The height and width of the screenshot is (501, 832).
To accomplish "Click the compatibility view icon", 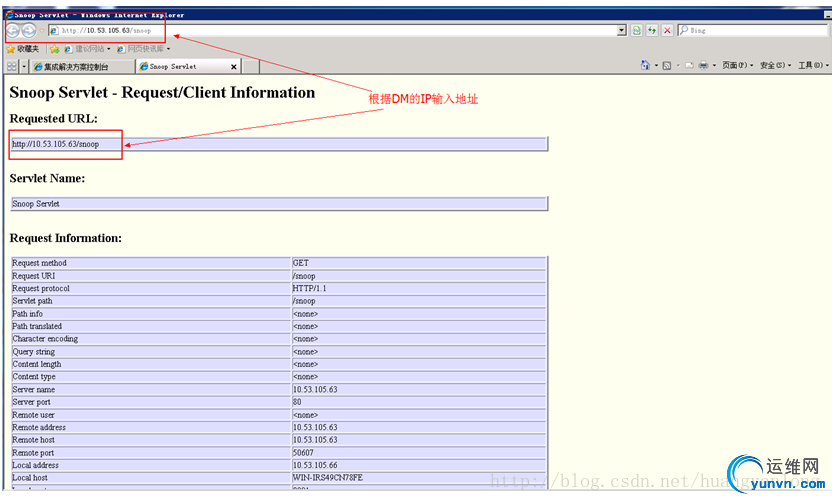I will coord(637,31).
